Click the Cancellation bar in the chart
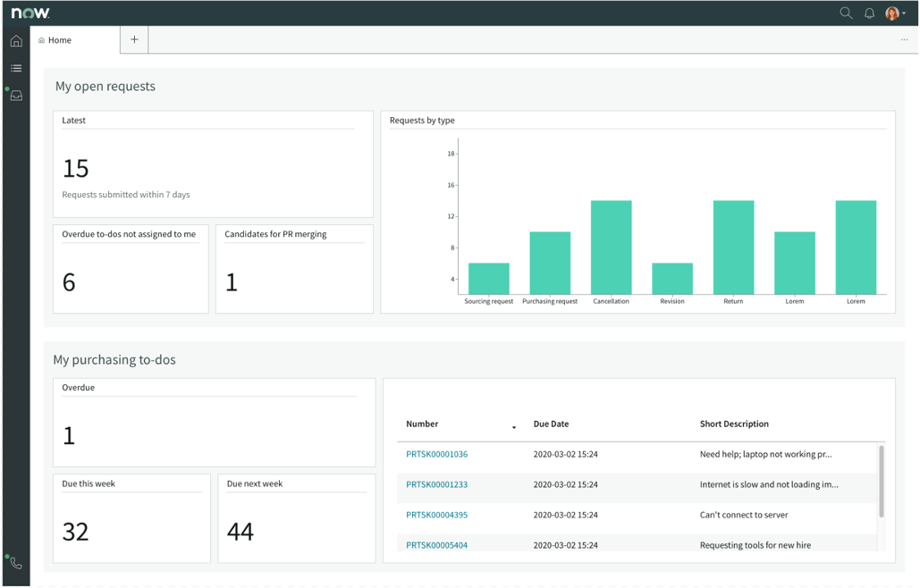This screenshot has height=588, width=920. (611, 250)
